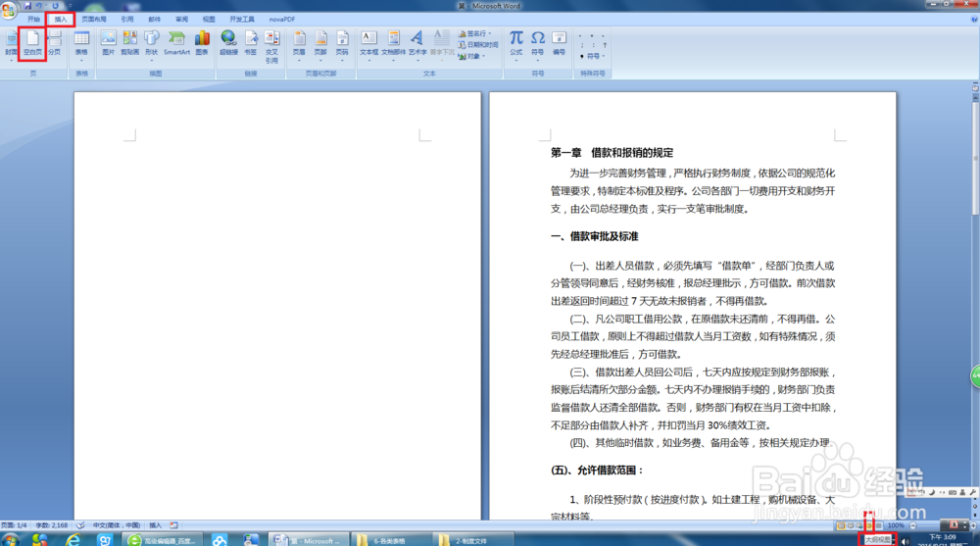Switch to Print Layout view

[x=841, y=526]
